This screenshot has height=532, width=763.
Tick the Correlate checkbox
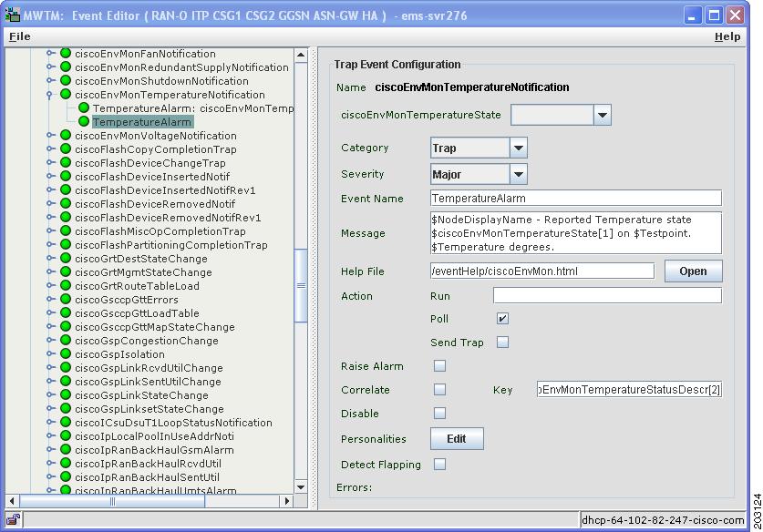tap(439, 390)
